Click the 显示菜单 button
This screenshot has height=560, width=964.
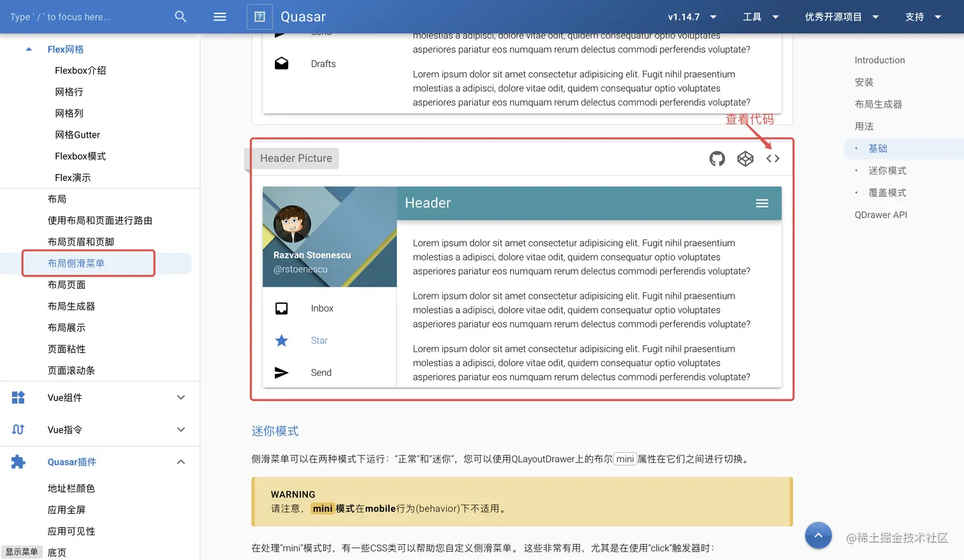point(22,552)
